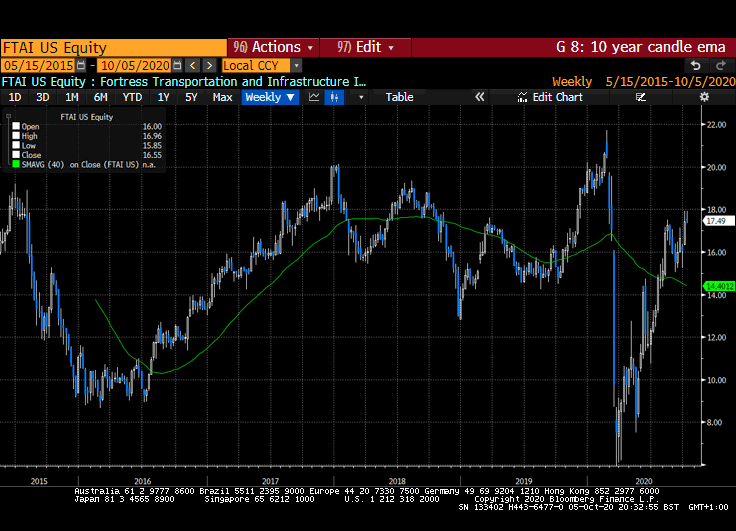Screen dimensions: 736x531
Task: Click the 2016 year axis label
Action: [143, 481]
